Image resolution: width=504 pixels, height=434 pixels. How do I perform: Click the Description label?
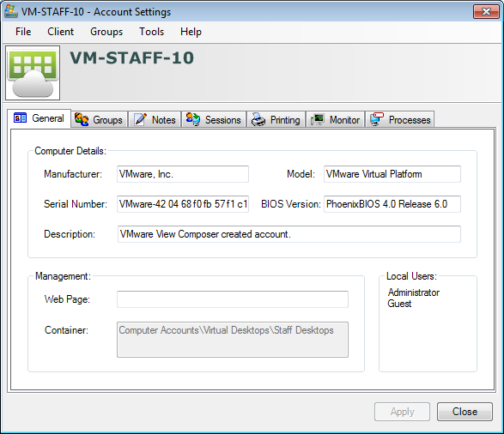[x=70, y=234]
